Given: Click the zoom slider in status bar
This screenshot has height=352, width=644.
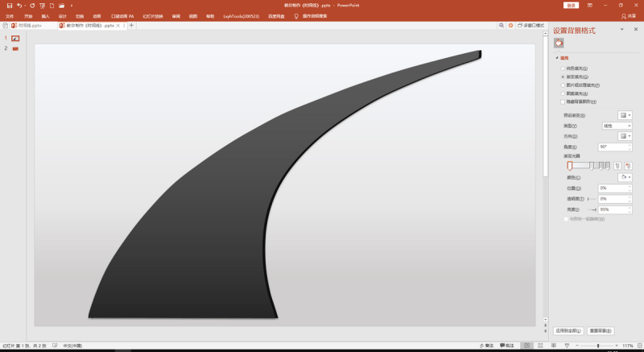Looking at the screenshot, I should (597, 346).
